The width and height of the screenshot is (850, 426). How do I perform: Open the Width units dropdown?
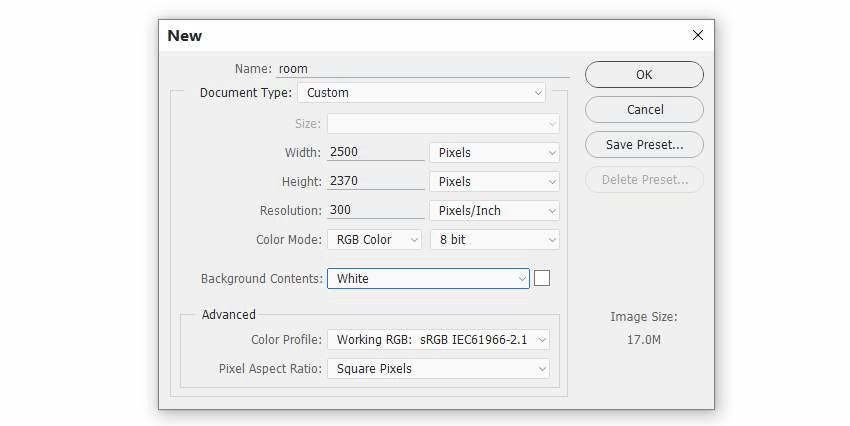tap(494, 153)
